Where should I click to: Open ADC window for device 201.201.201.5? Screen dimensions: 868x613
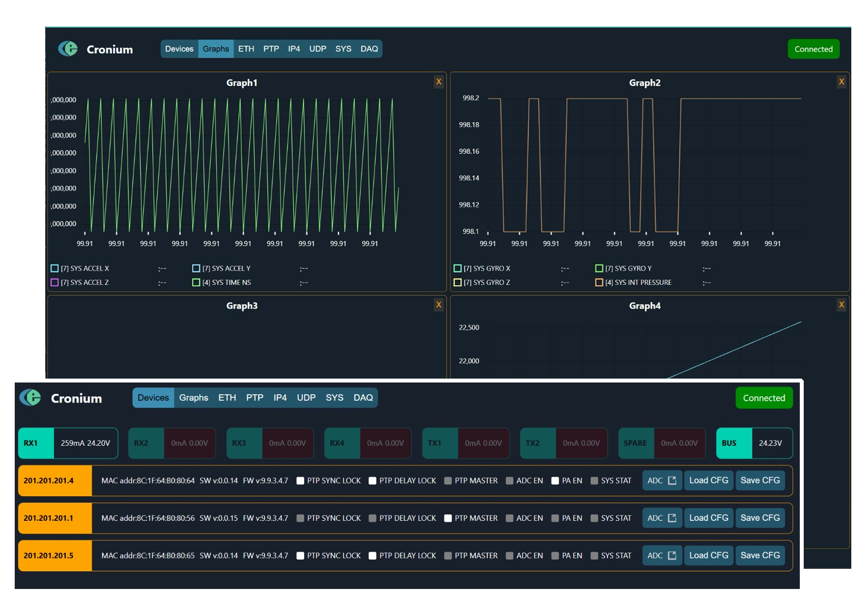coord(662,555)
